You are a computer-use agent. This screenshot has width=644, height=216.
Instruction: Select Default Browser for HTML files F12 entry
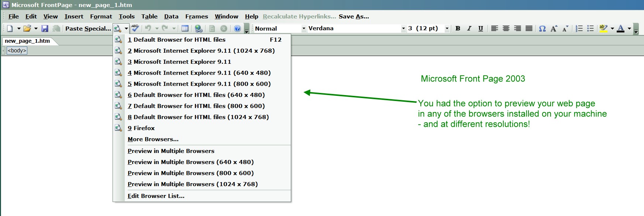[x=202, y=39]
